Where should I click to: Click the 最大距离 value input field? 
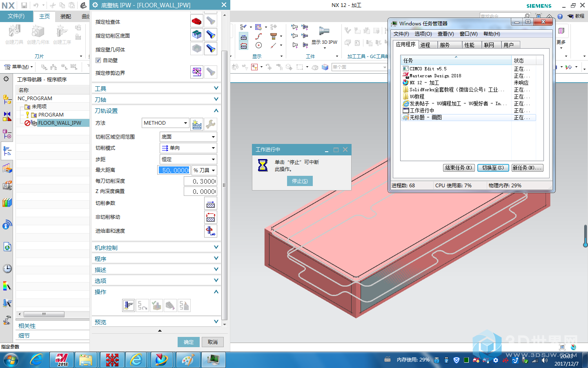[x=174, y=171]
